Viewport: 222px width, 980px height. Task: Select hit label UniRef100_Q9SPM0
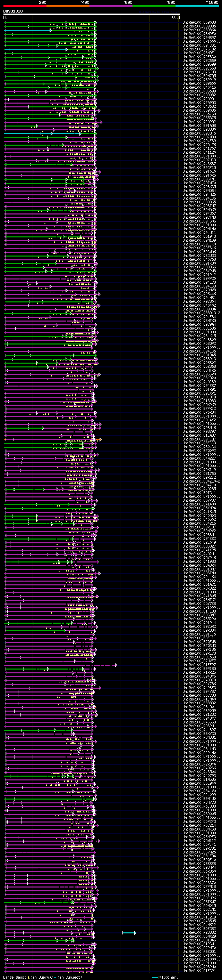(199, 967)
